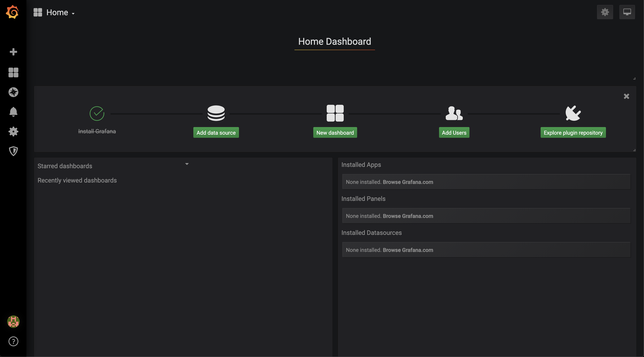
Task: Open Dashboards from the sidebar icon
Action: pyautogui.click(x=13, y=72)
